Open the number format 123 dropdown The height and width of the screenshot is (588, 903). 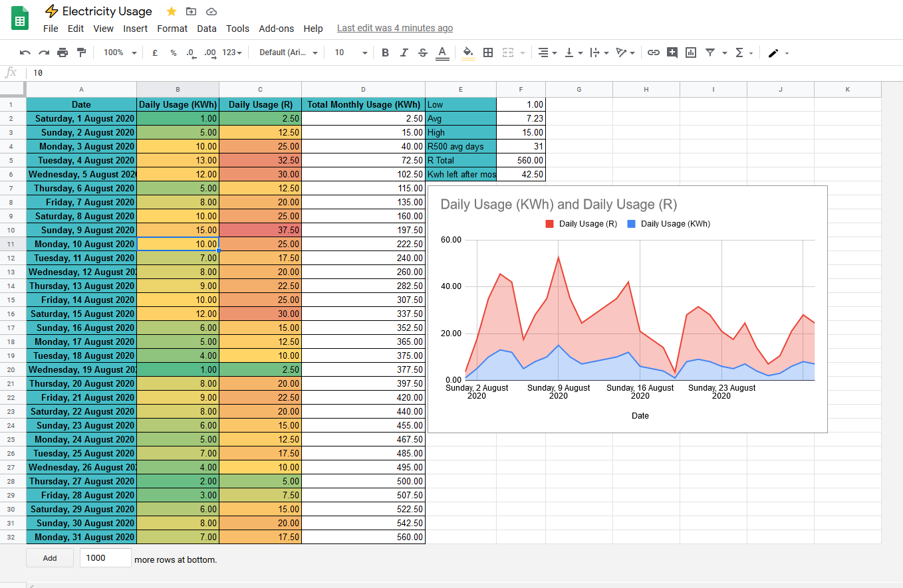tap(229, 52)
